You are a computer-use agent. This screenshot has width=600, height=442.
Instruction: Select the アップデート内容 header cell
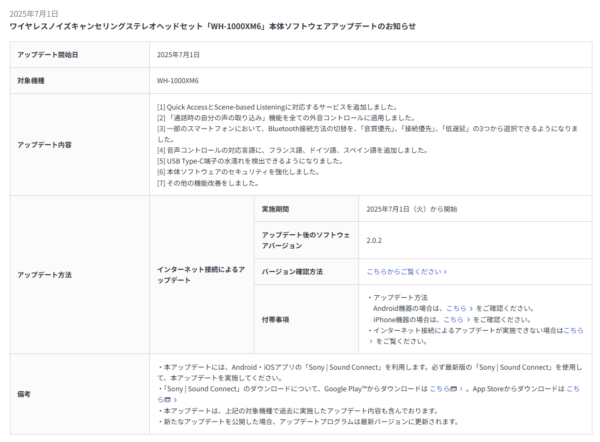pos(80,145)
